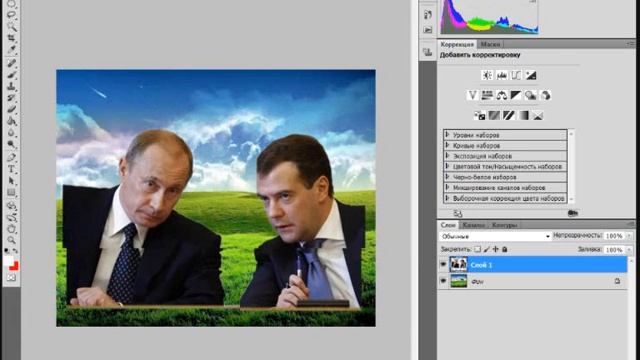Select the History Brush tool
The image size is (640, 360).
coord(12,98)
